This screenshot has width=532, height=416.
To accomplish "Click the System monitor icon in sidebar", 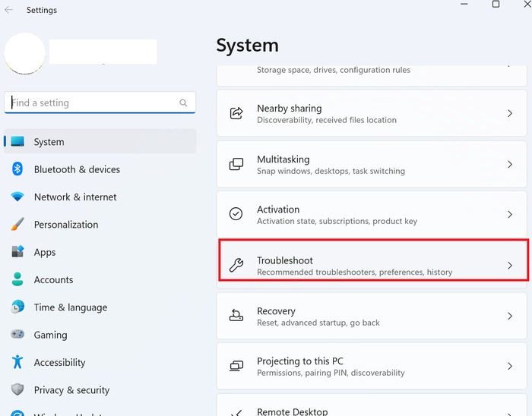I will pos(17,141).
